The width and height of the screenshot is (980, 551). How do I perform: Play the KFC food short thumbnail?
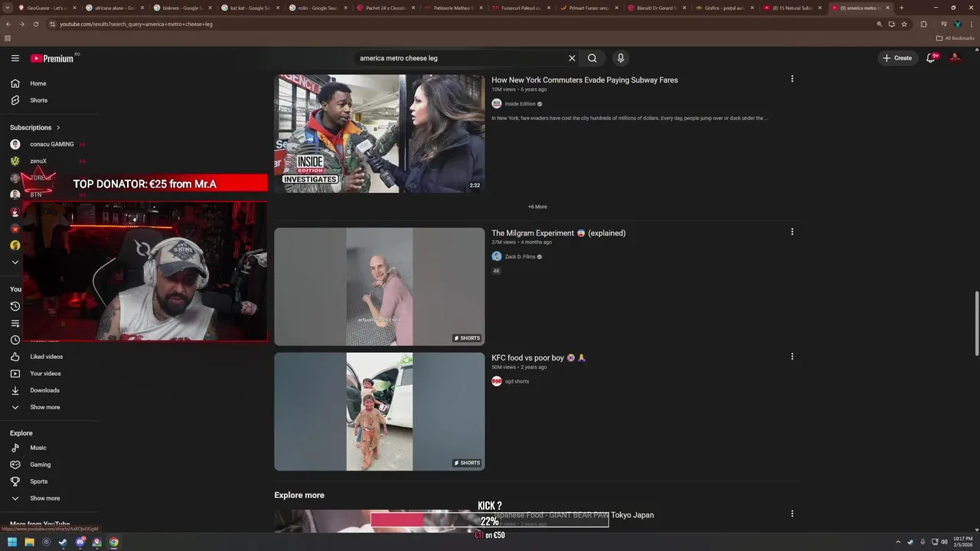[x=379, y=411]
